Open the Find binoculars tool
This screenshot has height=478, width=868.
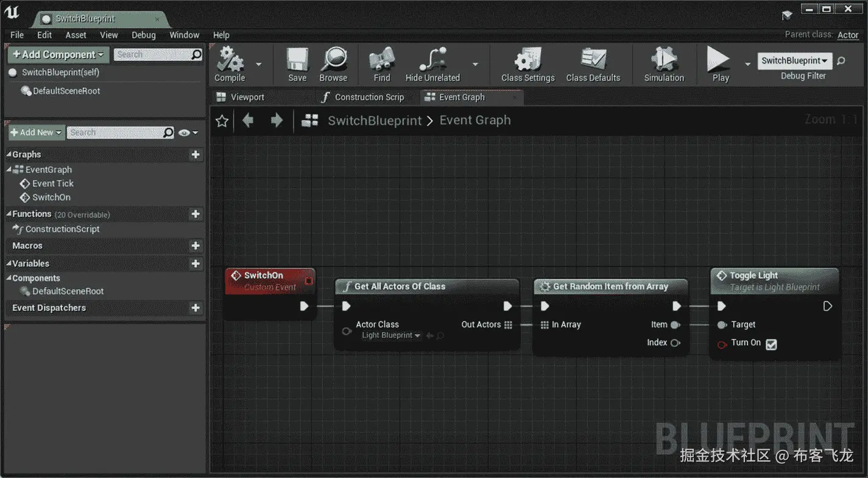click(382, 65)
